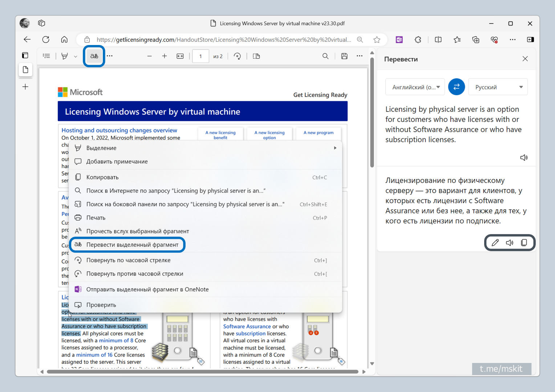Search the web for selected text
The width and height of the screenshot is (555, 392).
point(206,191)
